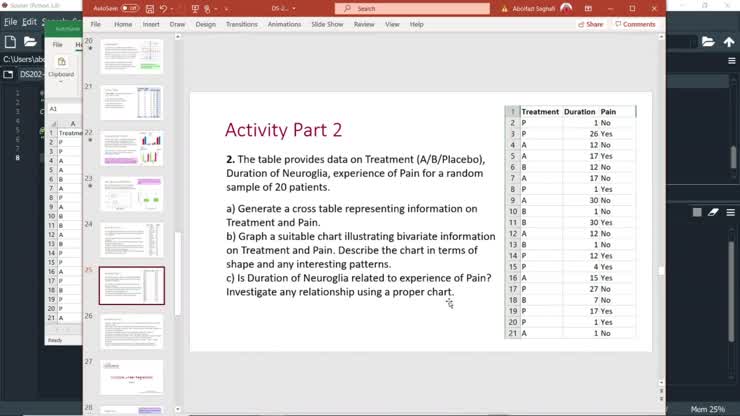The height and width of the screenshot is (416, 740).
Task: Open the Spyder upper pane hamburger options menu
Action: pyautogui.click(x=732, y=61)
